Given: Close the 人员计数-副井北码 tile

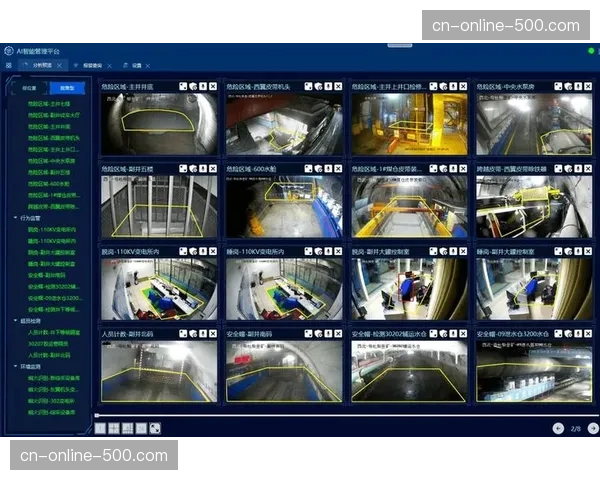Looking at the screenshot, I should coord(213,334).
